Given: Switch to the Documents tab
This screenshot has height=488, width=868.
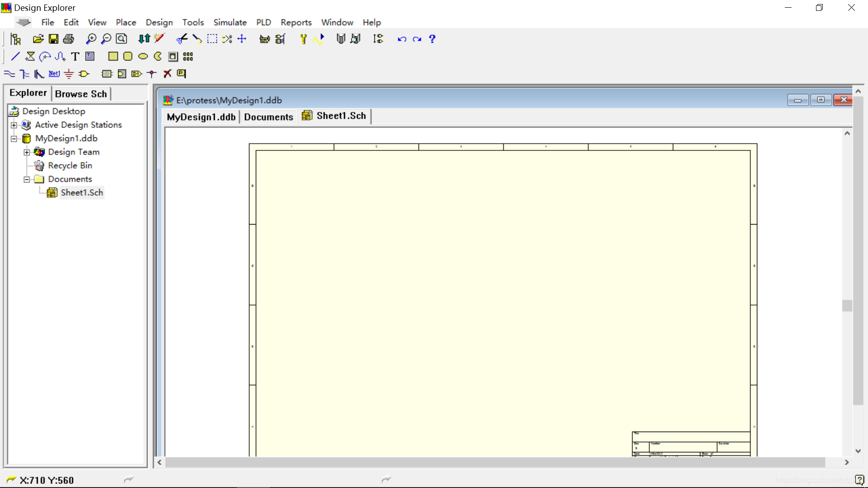Looking at the screenshot, I should coord(269,117).
